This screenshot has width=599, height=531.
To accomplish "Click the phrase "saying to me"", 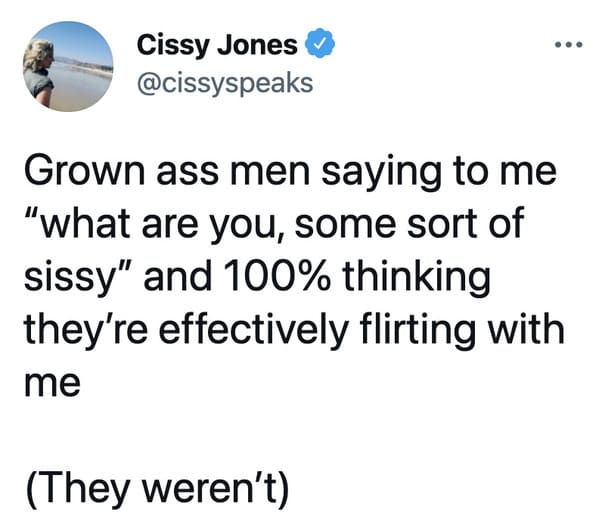I will coord(439,173).
